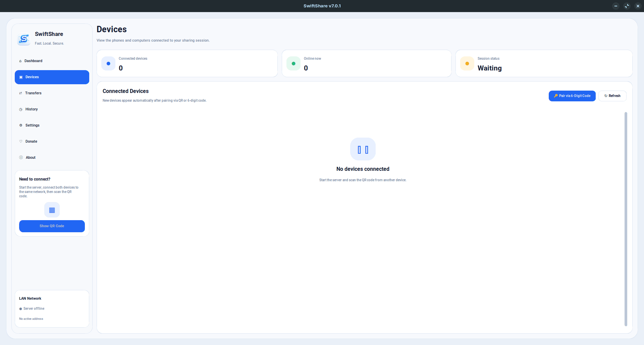Open the About page
Viewport: 644px width, 345px height.
click(x=52, y=158)
